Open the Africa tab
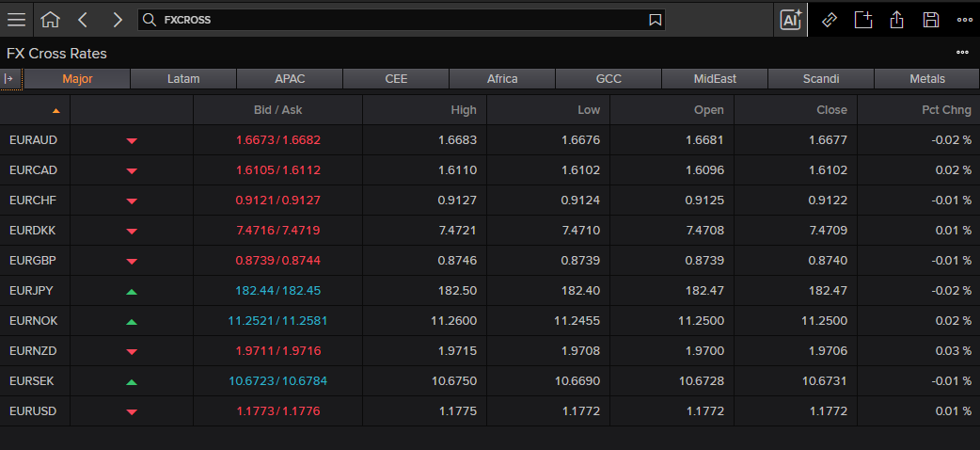This screenshot has width=980, height=450. pyautogui.click(x=502, y=79)
